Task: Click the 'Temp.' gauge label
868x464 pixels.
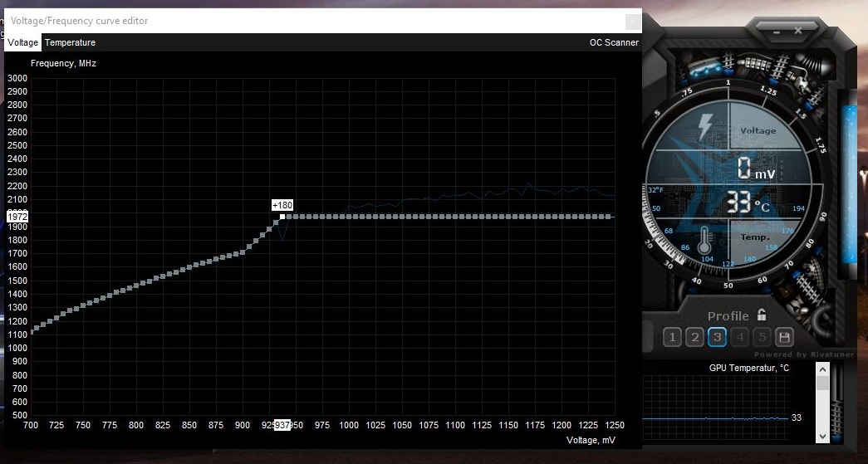Action: 755,237
